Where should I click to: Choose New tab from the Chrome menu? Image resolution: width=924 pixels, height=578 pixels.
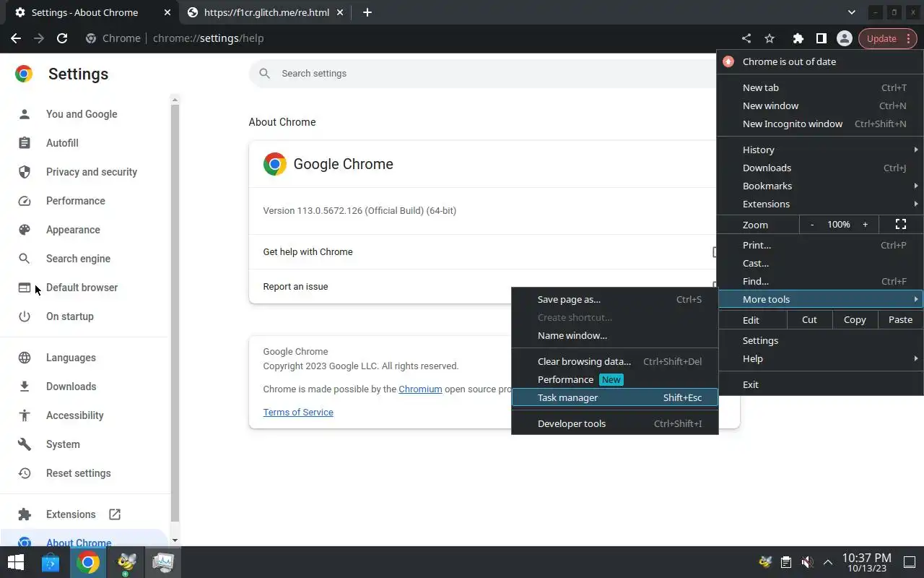coord(821,87)
